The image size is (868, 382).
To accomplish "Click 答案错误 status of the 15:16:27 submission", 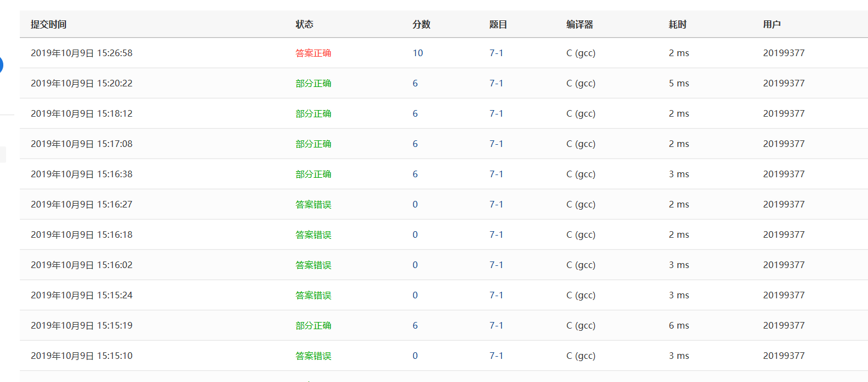I will click(x=313, y=204).
